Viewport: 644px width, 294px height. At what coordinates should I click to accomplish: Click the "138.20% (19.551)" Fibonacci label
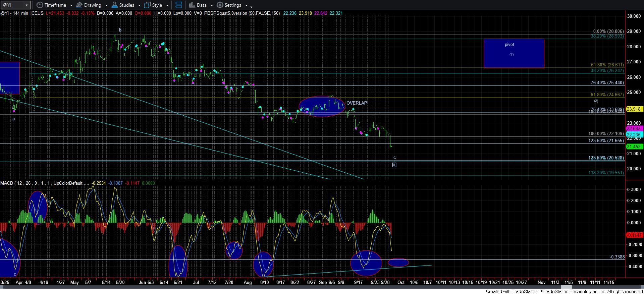(606, 173)
